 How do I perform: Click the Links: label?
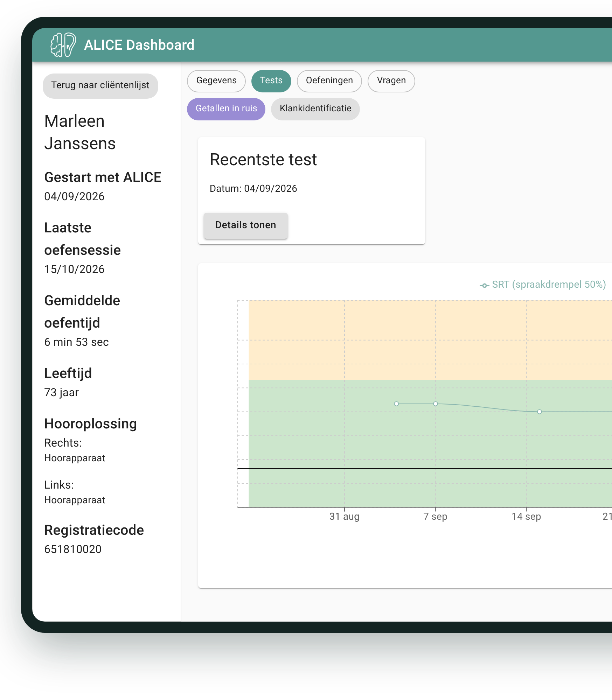pyautogui.click(x=59, y=485)
